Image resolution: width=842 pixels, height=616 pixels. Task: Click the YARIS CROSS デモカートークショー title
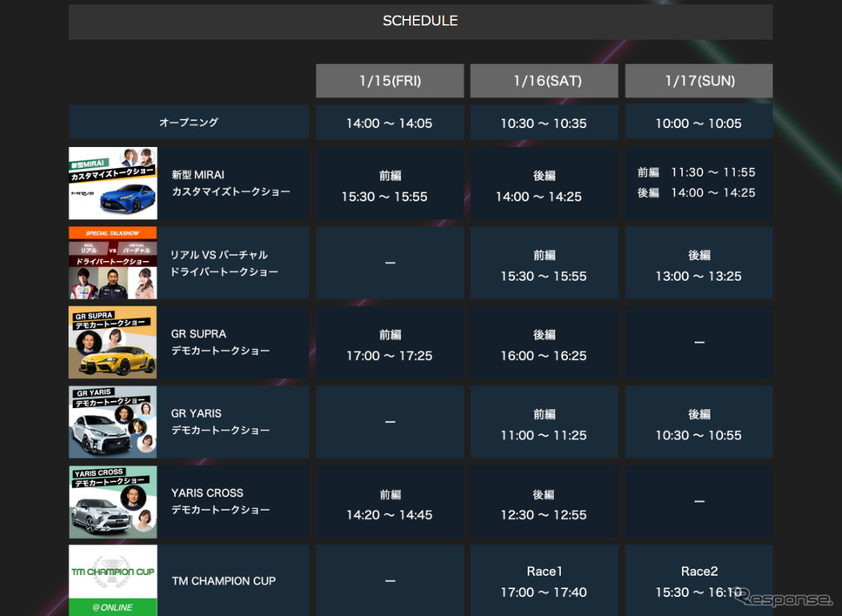click(220, 501)
